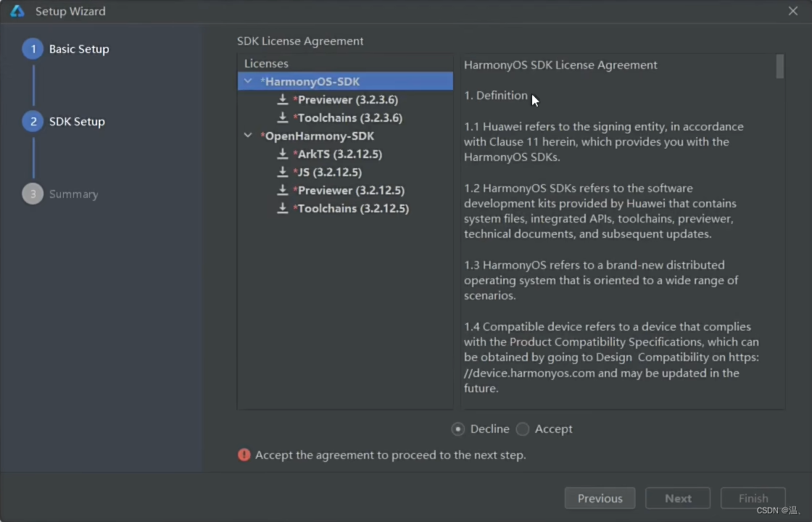
Task: Click the '1. Definition' heading text
Action: [x=496, y=95]
